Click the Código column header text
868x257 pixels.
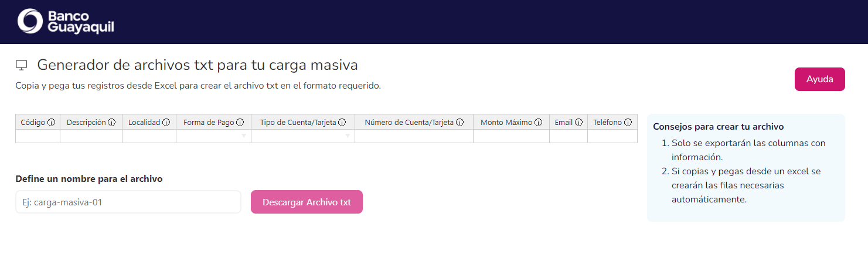33,123
